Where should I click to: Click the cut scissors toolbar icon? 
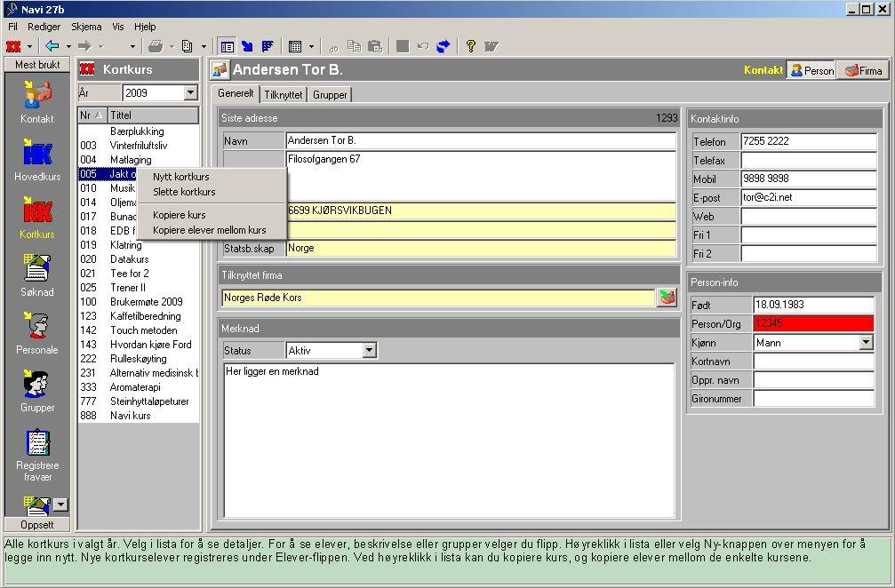[x=334, y=47]
